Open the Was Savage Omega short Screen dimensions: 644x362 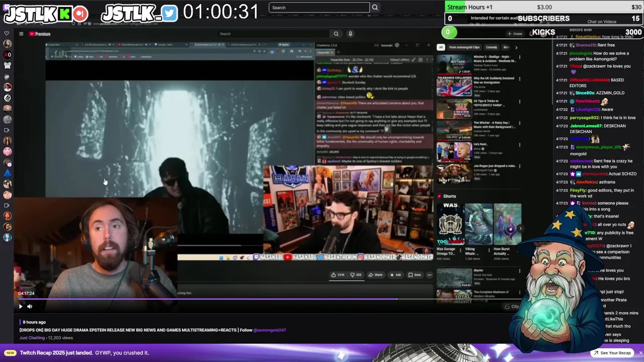coord(450,224)
